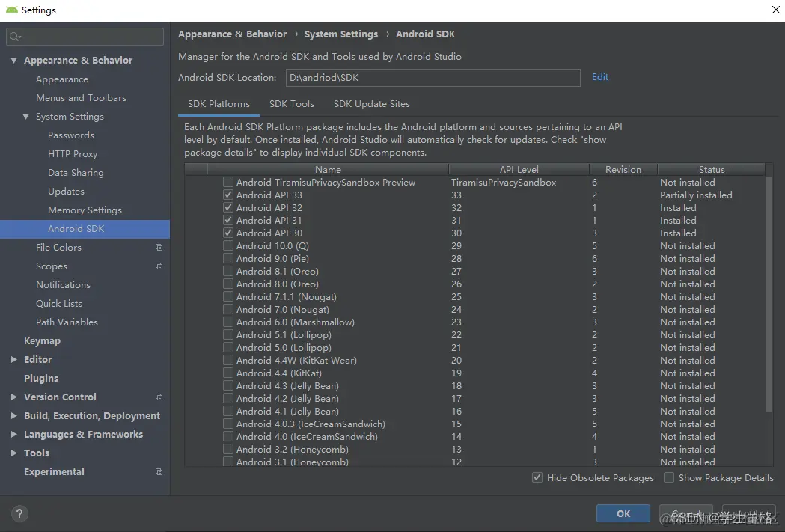Collapse the Appearance & Behavior tree arrow
785x532 pixels.
click(13, 60)
